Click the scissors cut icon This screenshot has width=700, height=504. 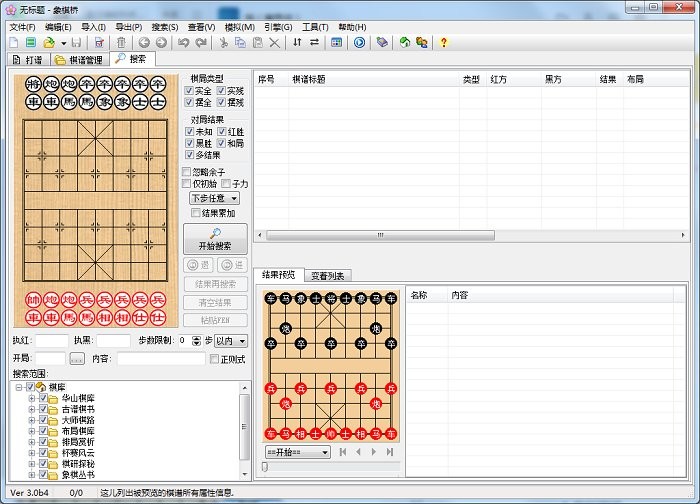coord(224,43)
